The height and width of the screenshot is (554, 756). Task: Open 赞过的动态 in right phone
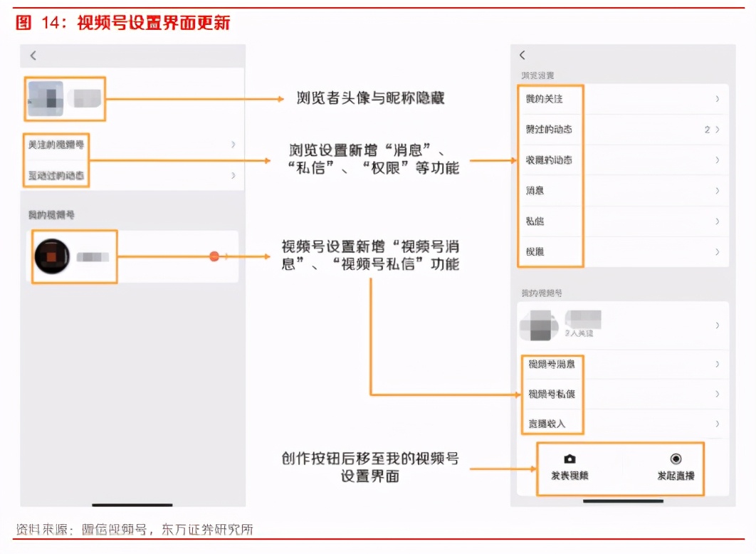622,130
